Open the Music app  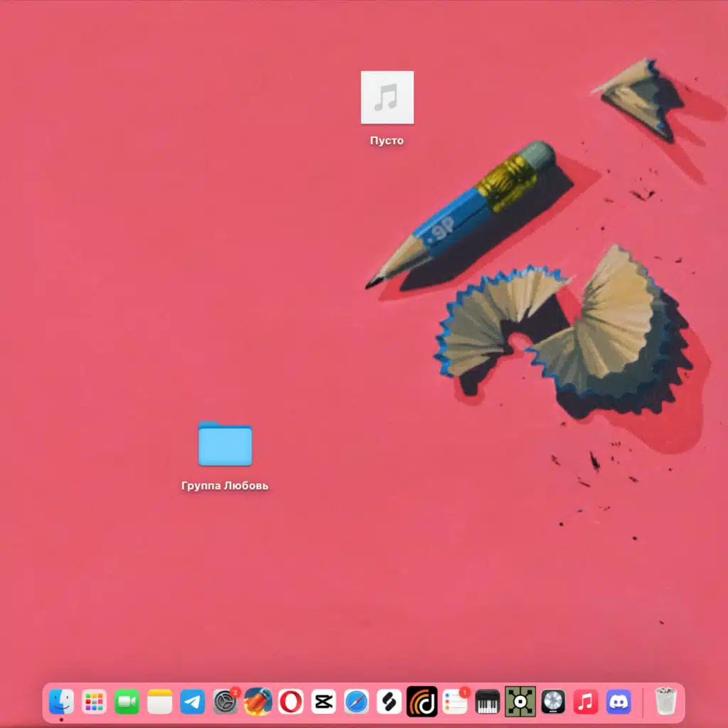586,702
